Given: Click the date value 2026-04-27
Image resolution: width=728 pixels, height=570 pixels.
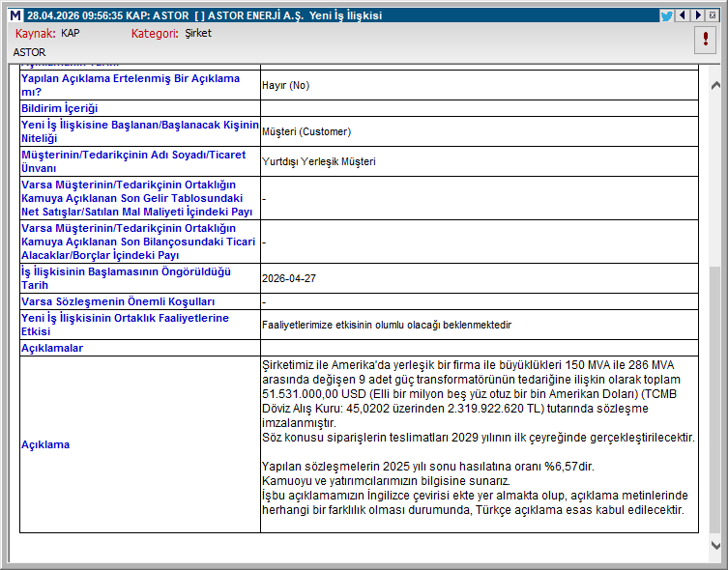Looking at the screenshot, I should pyautogui.click(x=288, y=278).
